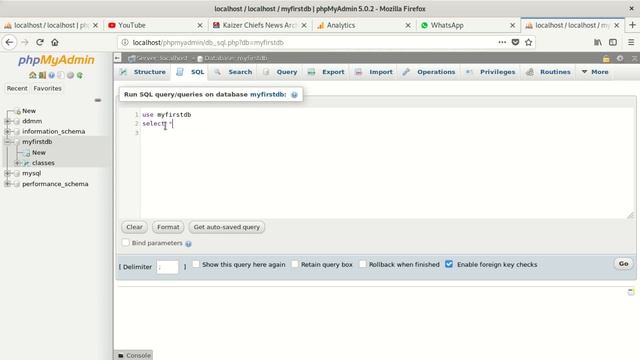The image size is (640, 360).
Task: Open the page actions three-dots menu
Action: [x=502, y=42]
